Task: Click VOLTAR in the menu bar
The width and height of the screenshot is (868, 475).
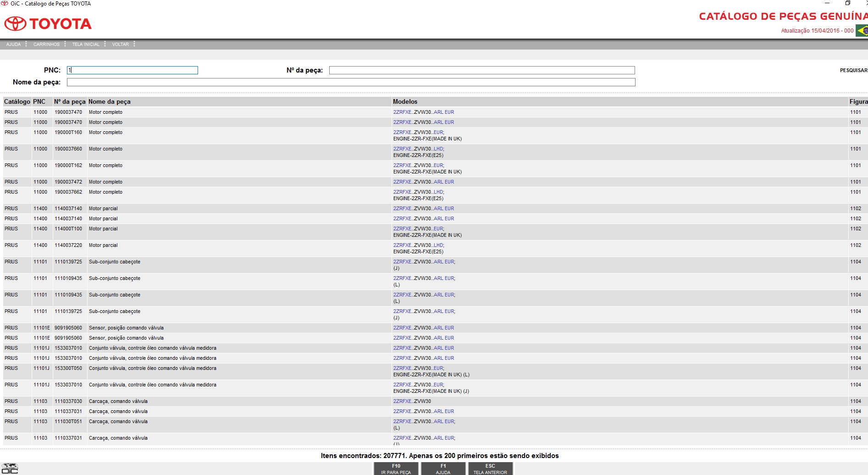Action: (120, 45)
